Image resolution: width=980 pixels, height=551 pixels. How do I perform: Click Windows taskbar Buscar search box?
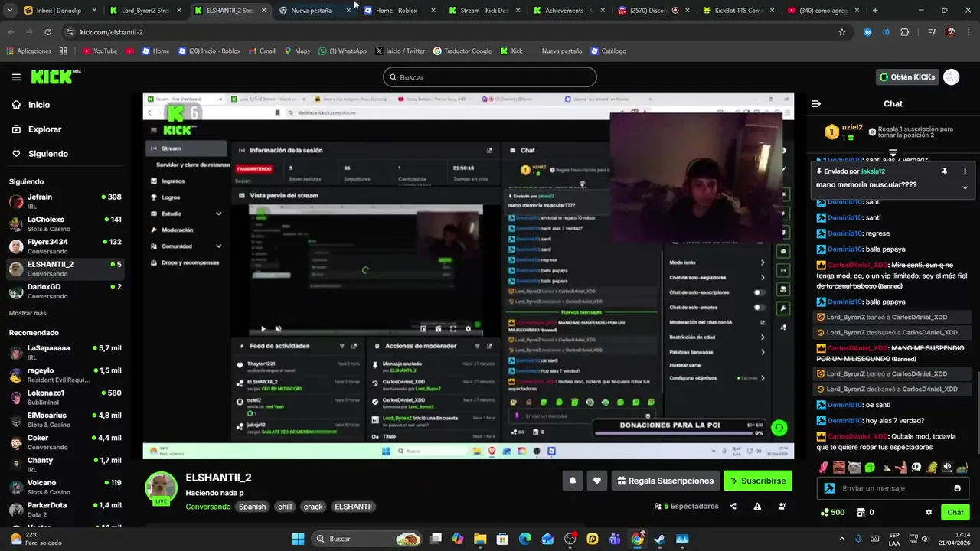click(x=367, y=539)
